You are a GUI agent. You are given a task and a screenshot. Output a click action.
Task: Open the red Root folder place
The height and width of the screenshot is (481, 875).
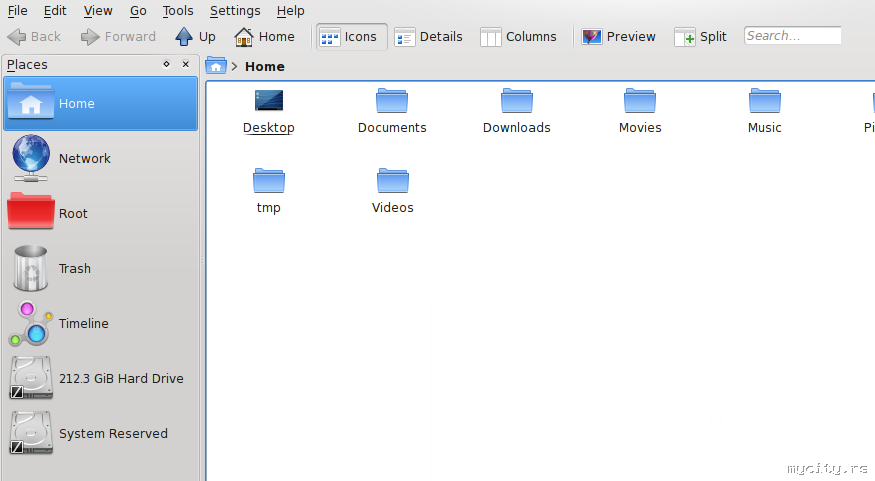click(100, 214)
